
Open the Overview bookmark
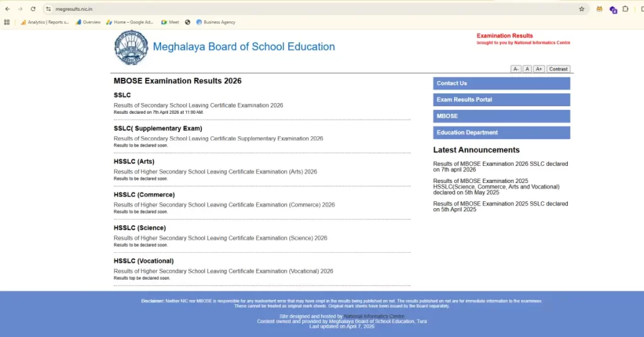pos(88,22)
